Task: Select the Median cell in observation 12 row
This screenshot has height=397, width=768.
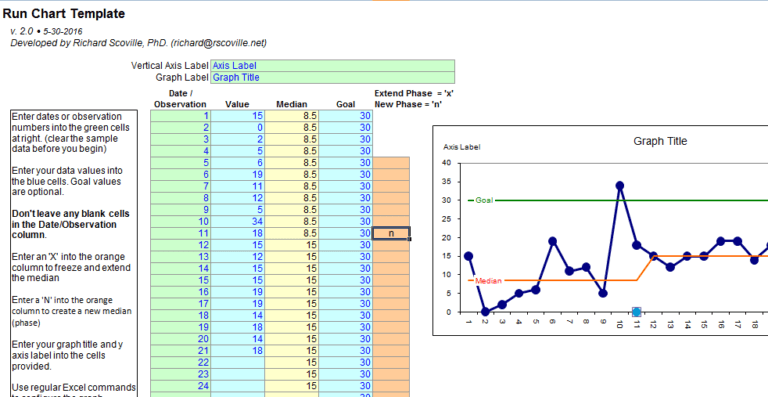Action: [x=291, y=245]
